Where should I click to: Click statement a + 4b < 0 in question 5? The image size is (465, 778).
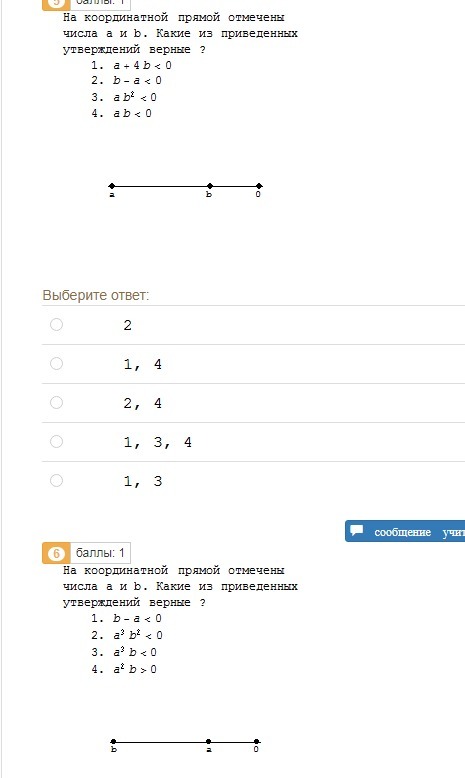click(142, 65)
